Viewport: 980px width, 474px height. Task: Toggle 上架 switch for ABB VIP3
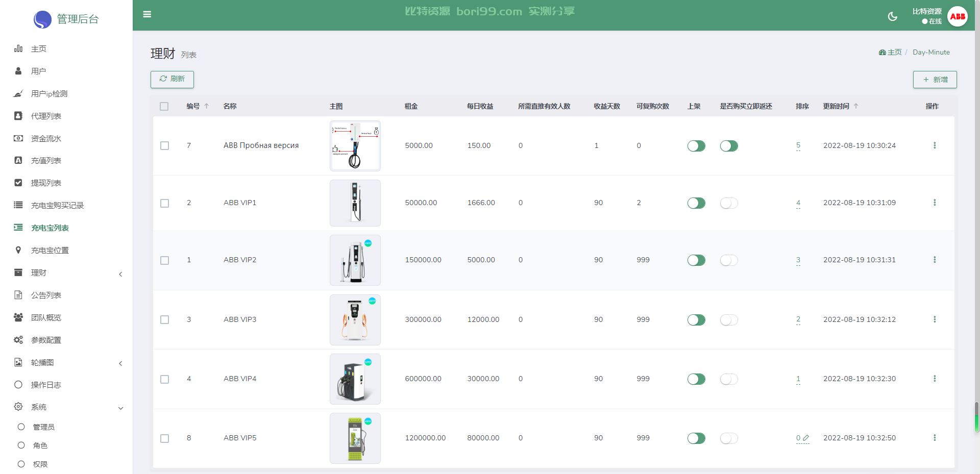click(696, 320)
